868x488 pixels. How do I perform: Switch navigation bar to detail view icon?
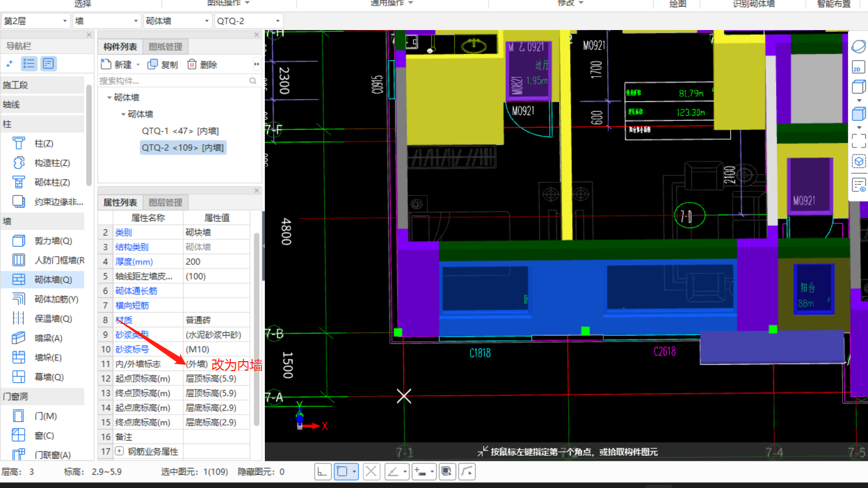click(48, 64)
